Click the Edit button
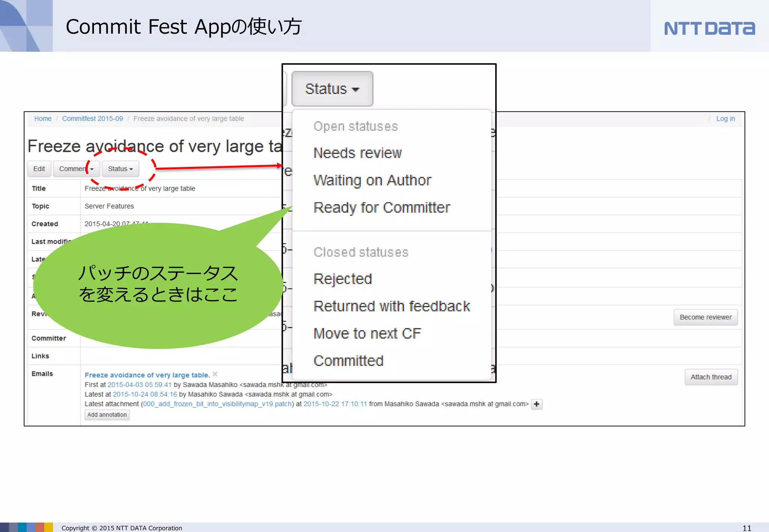769x532 pixels. click(x=39, y=169)
